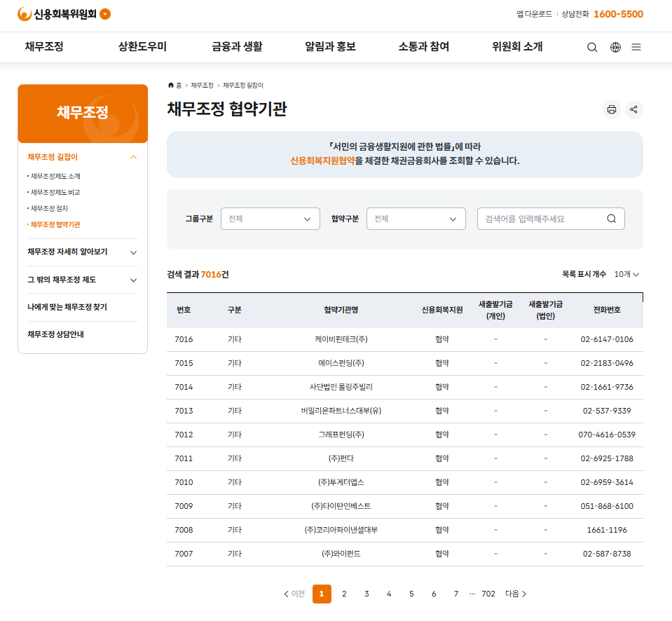Viewport: 672px width, 621px height.
Task: Select the 케이비핀테크(주) institution name
Action: pyautogui.click(x=341, y=339)
